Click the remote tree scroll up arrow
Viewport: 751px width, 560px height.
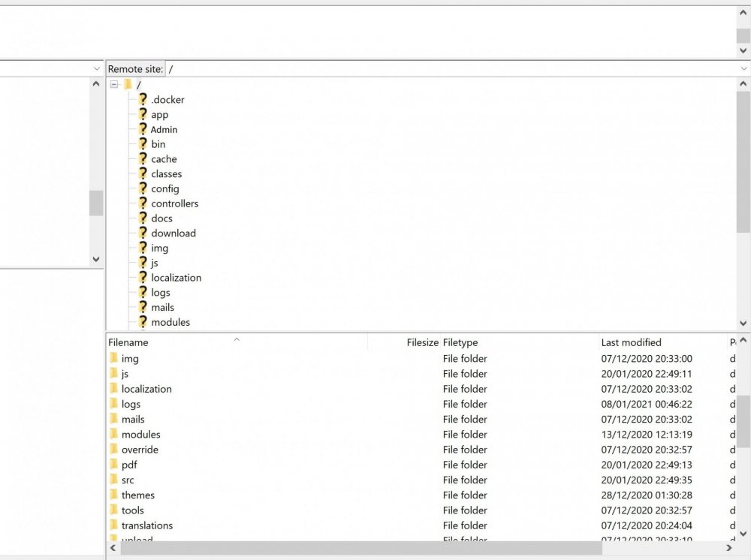(x=743, y=84)
